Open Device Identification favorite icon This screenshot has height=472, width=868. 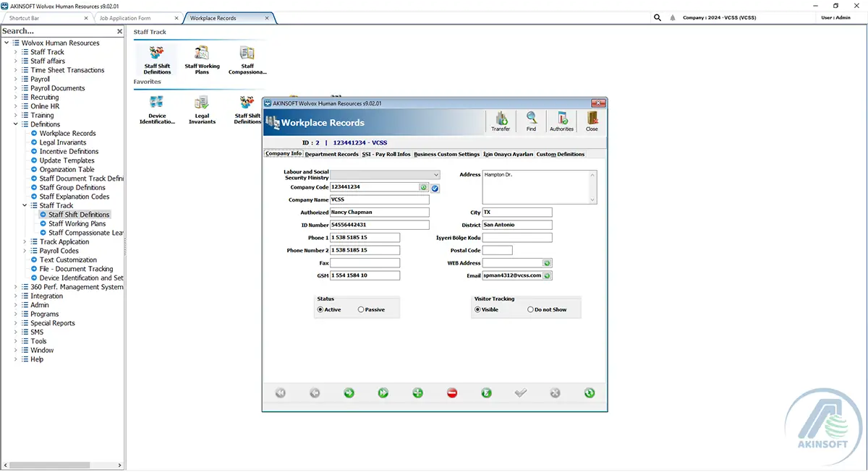coord(157,110)
